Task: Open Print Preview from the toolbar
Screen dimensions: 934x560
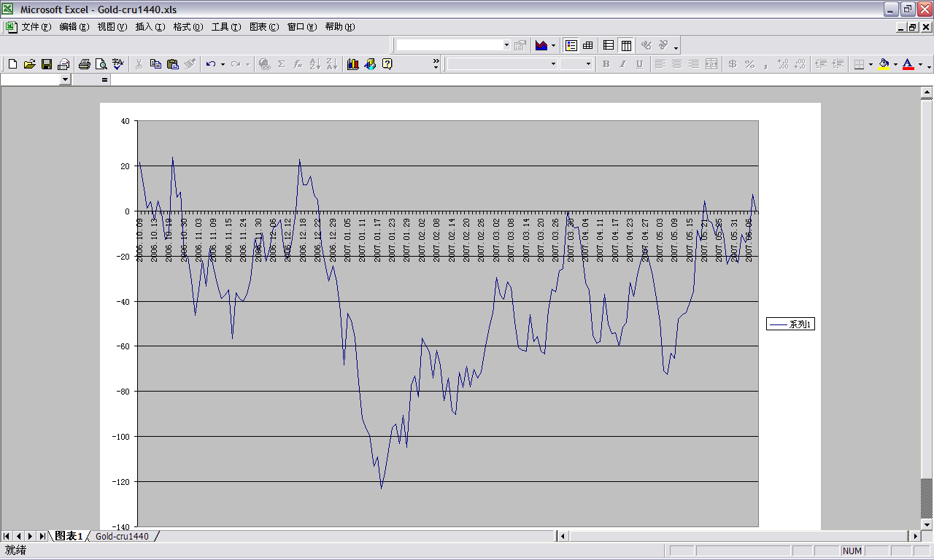Action: click(101, 64)
